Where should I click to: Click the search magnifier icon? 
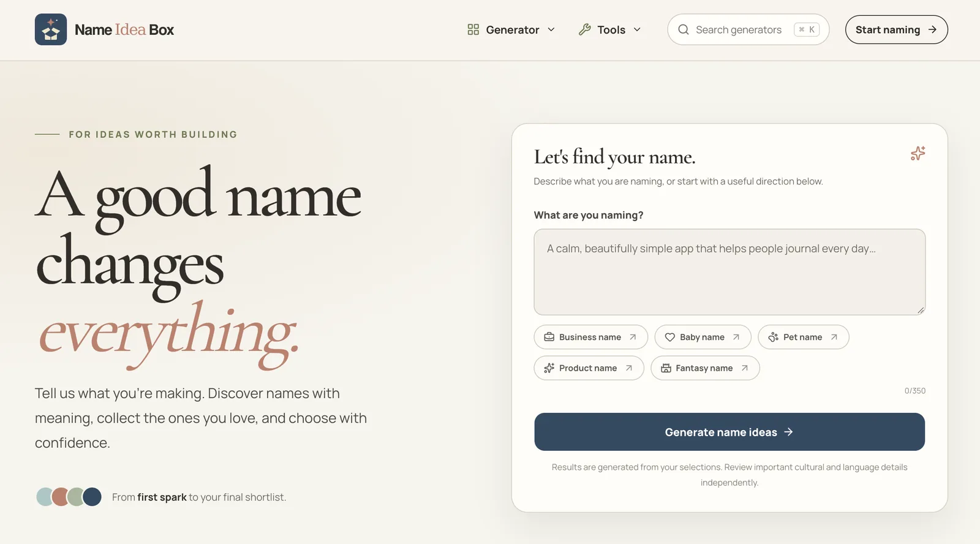point(684,29)
